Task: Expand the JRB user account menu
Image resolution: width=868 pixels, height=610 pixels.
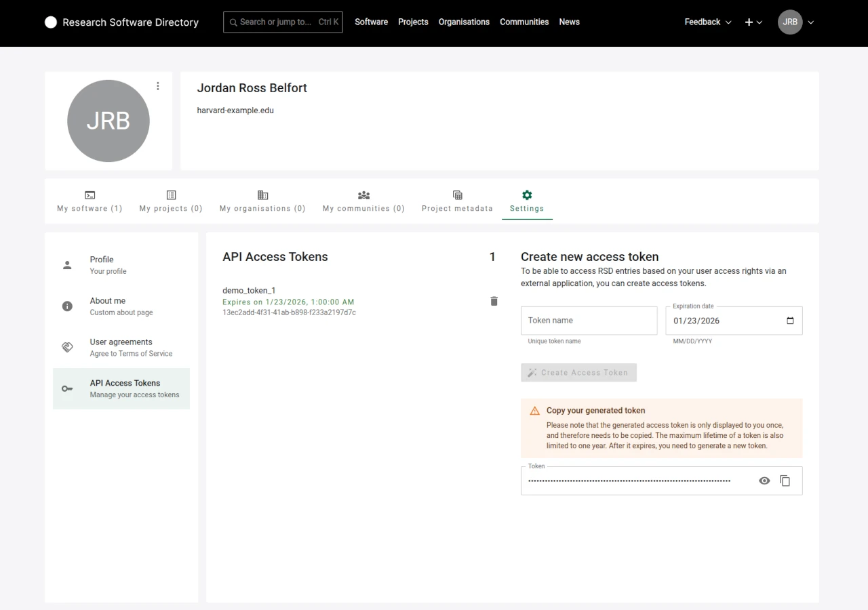Action: pos(795,22)
